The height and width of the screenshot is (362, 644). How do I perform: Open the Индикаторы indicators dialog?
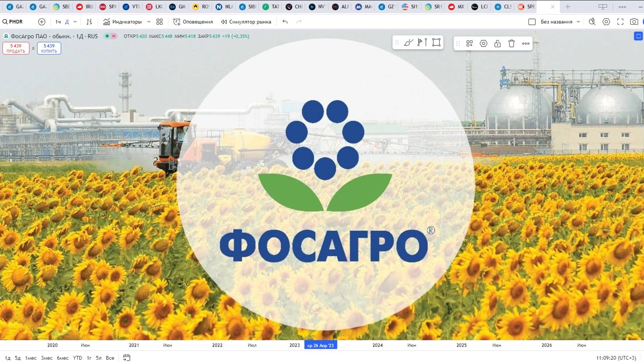tap(122, 22)
